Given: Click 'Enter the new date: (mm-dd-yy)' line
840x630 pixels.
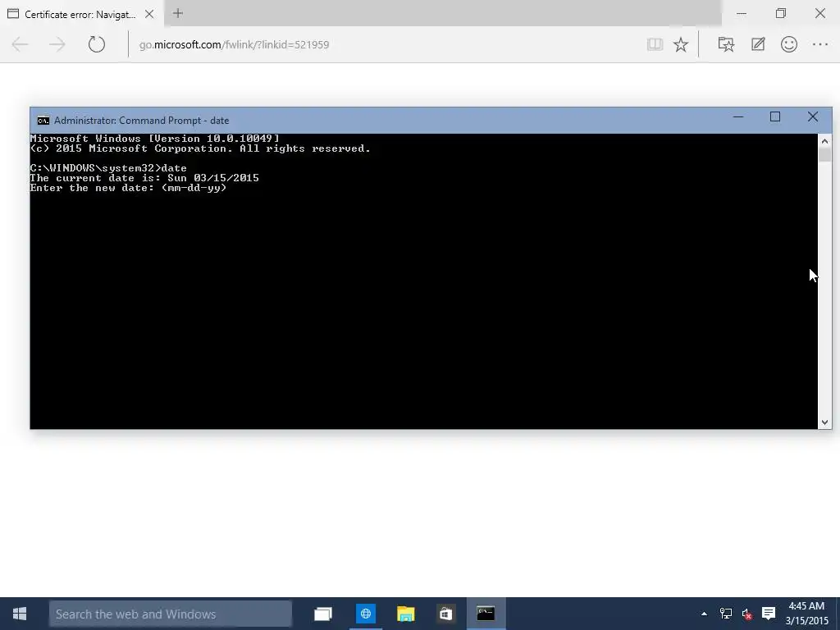Looking at the screenshot, I should click(x=129, y=188).
